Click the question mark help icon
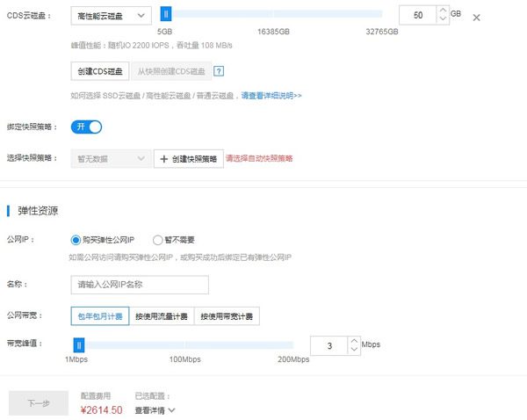 [219, 71]
